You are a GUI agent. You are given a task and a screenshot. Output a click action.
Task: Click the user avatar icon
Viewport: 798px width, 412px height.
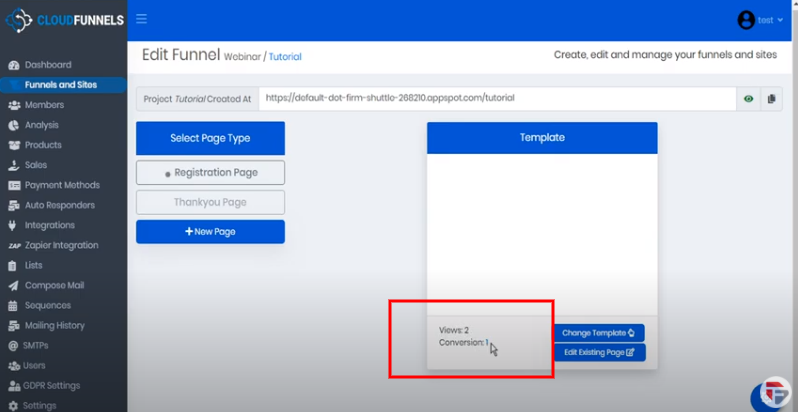(x=745, y=20)
